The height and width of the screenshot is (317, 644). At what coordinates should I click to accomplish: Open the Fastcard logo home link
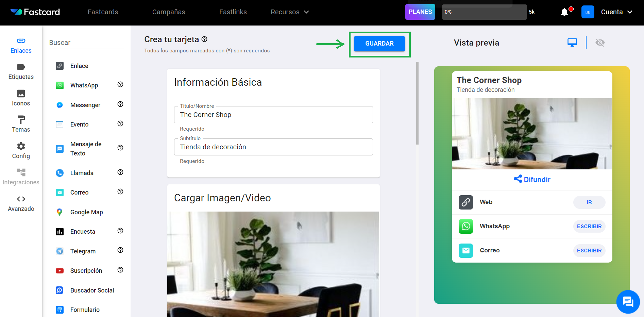35,12
